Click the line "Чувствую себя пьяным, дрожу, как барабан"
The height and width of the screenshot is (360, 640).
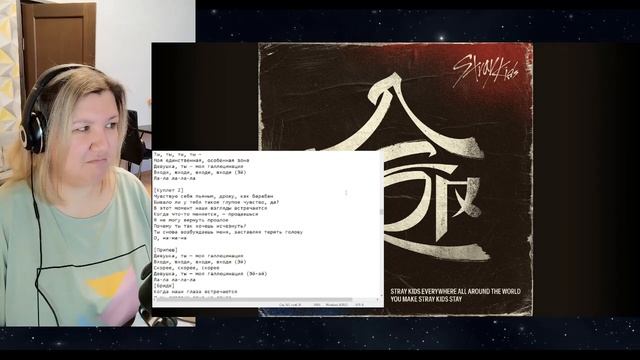point(213,196)
